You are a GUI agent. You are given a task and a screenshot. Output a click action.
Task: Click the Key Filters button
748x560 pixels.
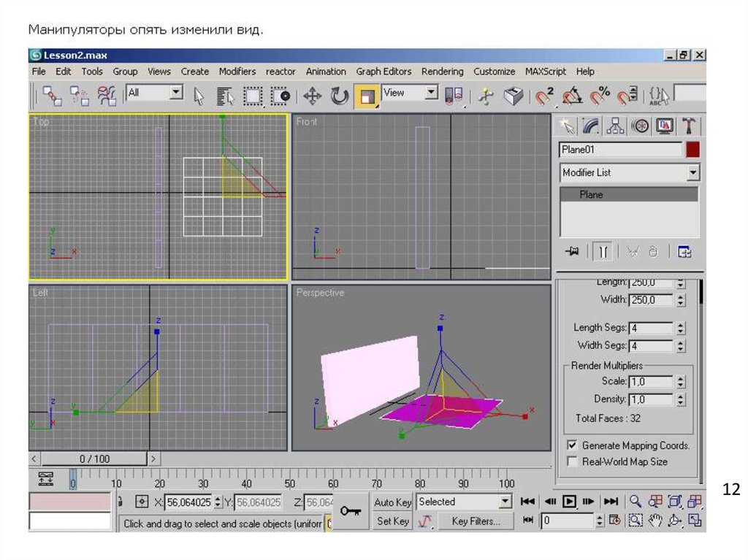(x=476, y=521)
